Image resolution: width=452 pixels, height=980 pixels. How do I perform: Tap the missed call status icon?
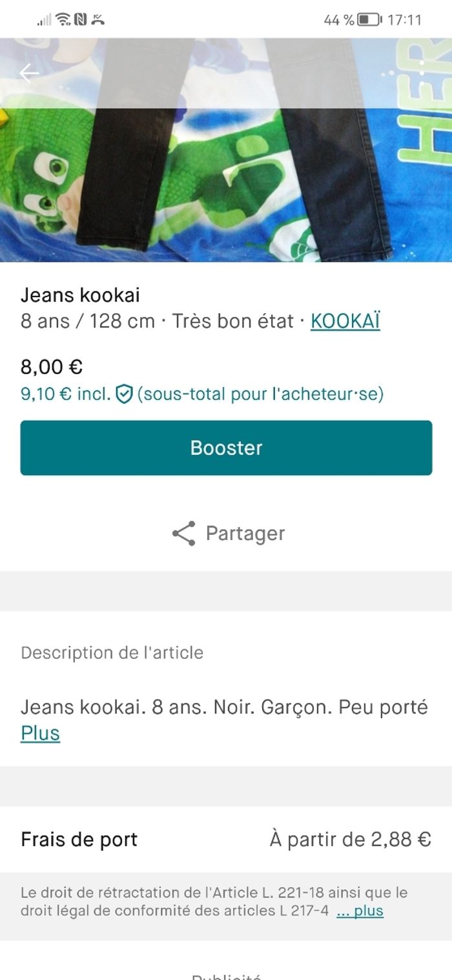point(98,19)
